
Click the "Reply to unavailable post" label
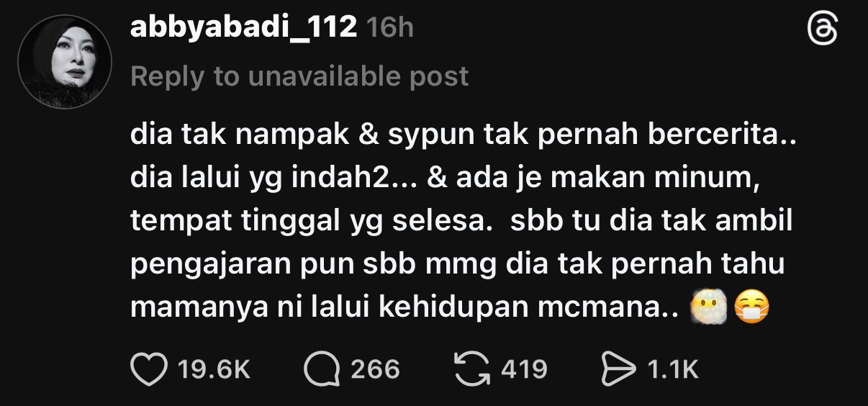click(x=299, y=76)
